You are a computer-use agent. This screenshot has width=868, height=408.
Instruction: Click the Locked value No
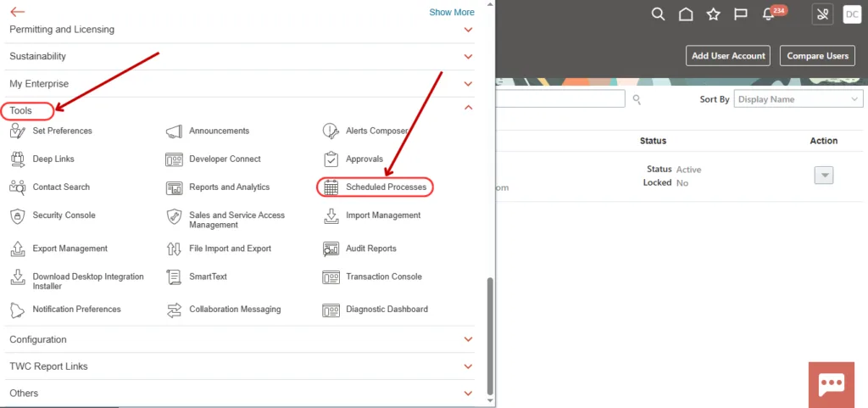click(x=682, y=182)
